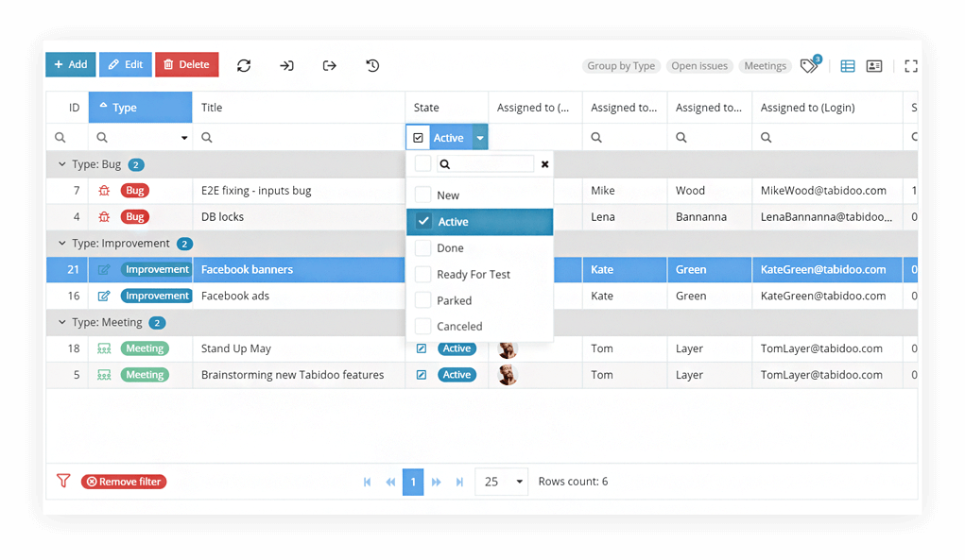Toggle checkbox in State filter cell
This screenshot has height=560, width=965.
(x=418, y=138)
